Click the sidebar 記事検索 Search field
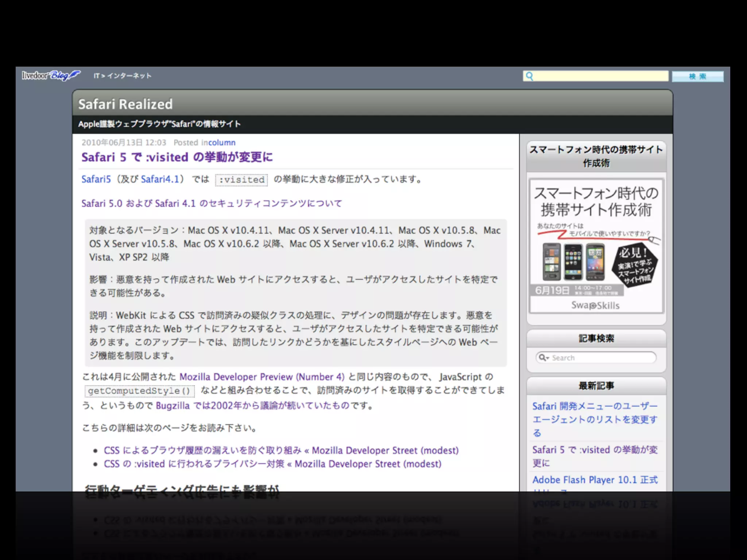Image resolution: width=747 pixels, height=560 pixels. click(602, 358)
